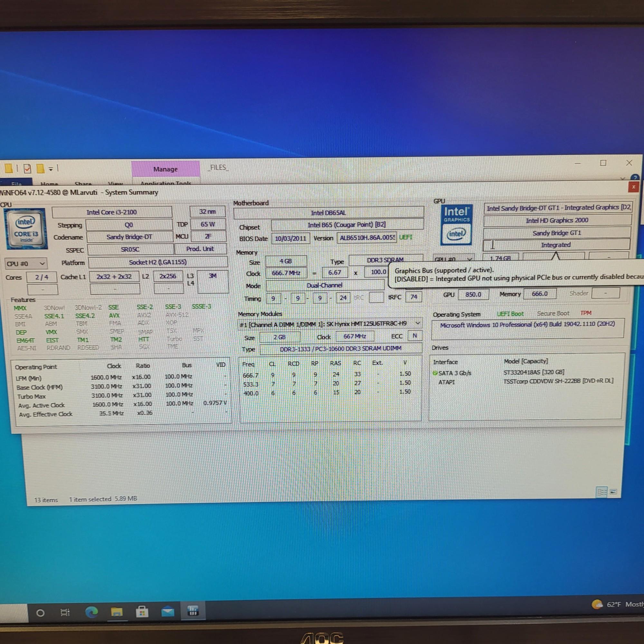Click the DDR3-1333 / PC3-10600 module type field

click(341, 349)
